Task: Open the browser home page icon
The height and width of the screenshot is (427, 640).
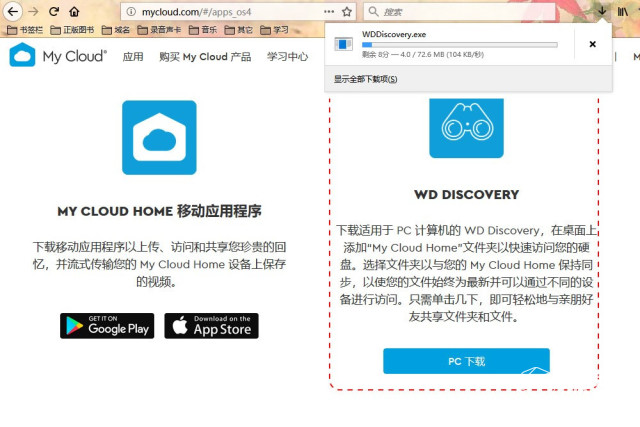Action: (74, 11)
